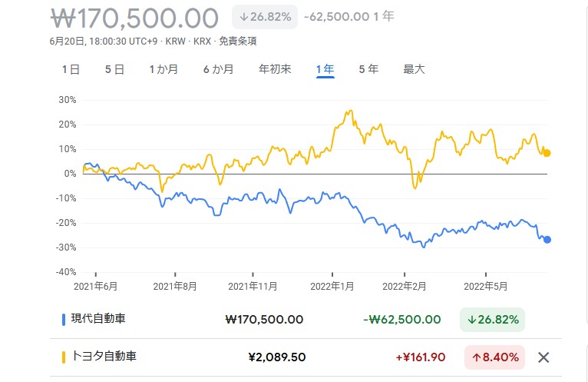Click the gray ↓26.82% header badge
588x382 pixels.
(263, 16)
